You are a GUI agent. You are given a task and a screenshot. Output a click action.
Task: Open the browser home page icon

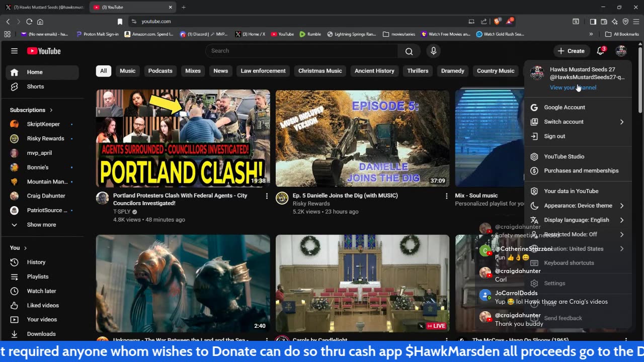40,22
